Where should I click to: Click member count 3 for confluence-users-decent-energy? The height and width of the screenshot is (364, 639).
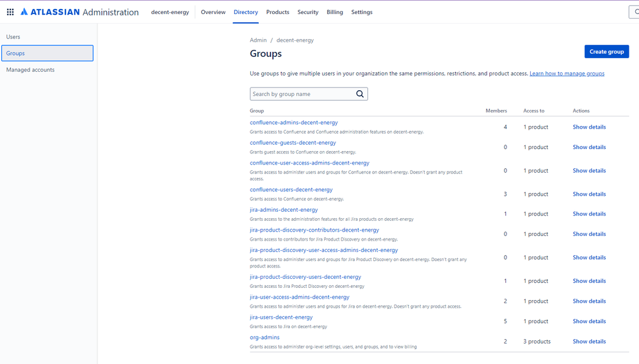(505, 194)
